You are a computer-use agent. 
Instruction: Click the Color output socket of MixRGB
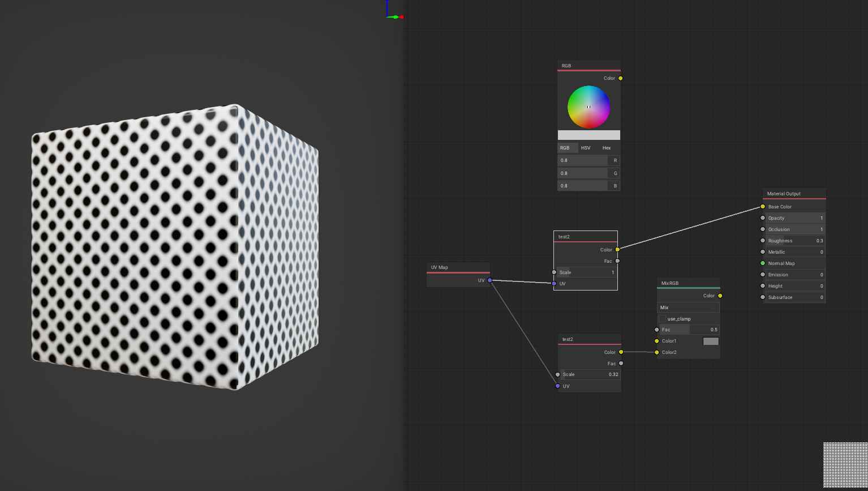720,296
